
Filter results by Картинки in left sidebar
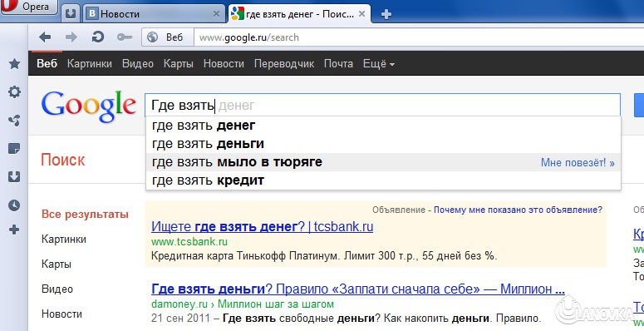(64, 240)
